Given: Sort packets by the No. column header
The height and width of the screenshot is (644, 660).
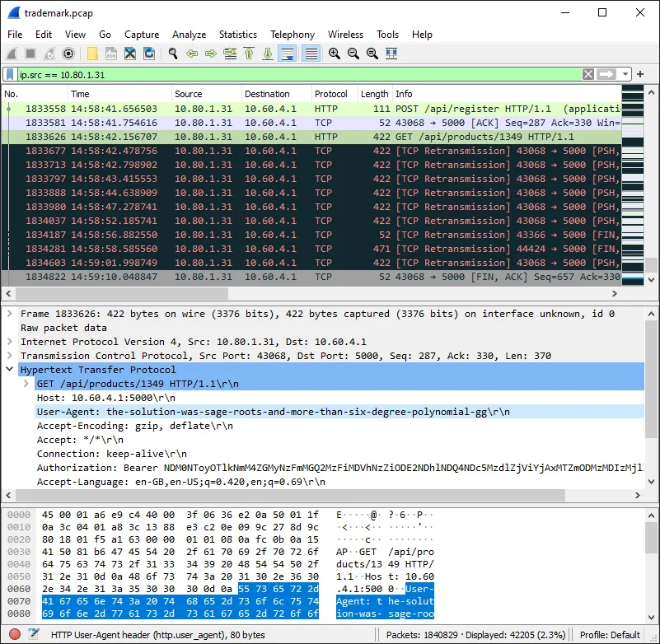Looking at the screenshot, I should (x=34, y=94).
